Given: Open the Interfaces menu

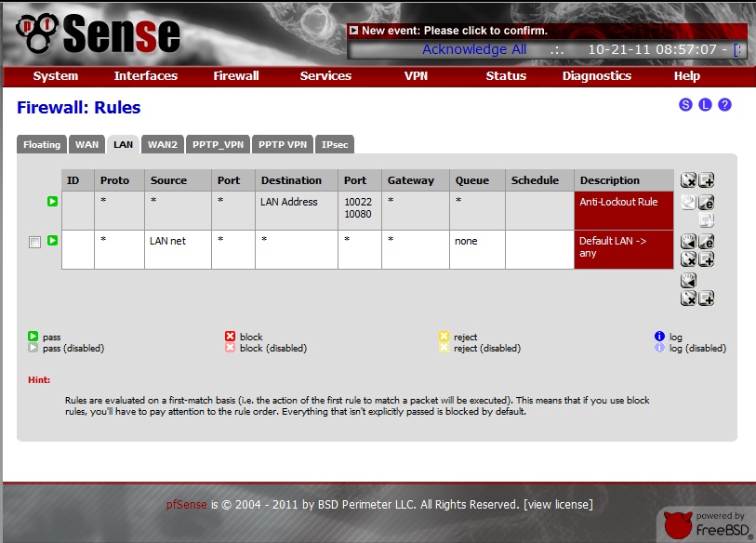Looking at the screenshot, I should [x=146, y=75].
